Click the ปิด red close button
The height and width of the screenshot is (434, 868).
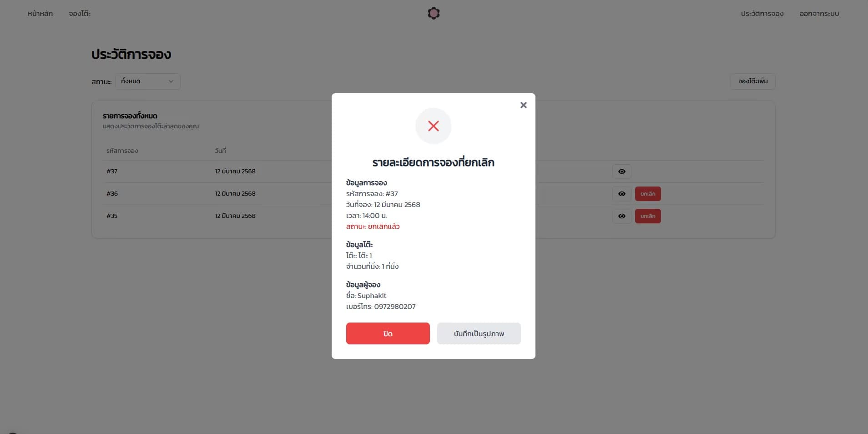click(388, 333)
